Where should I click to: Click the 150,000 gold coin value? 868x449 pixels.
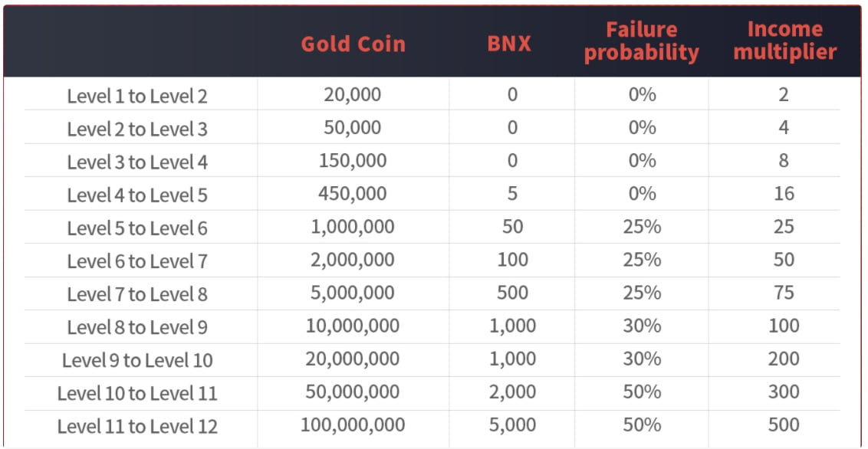pyautogui.click(x=353, y=161)
